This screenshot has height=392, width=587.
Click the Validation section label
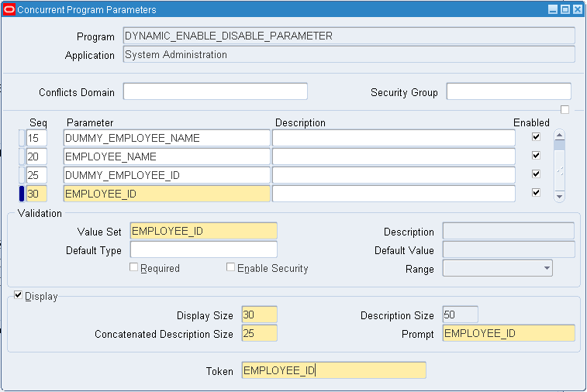click(40, 214)
